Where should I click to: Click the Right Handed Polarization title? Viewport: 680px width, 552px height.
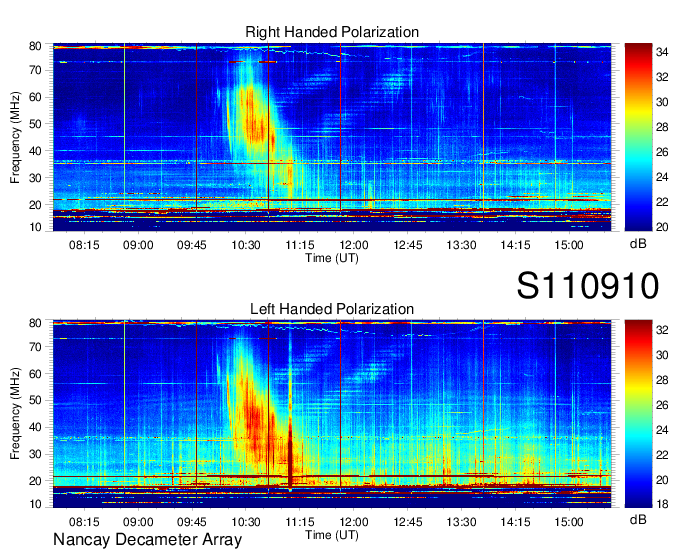coord(332,32)
